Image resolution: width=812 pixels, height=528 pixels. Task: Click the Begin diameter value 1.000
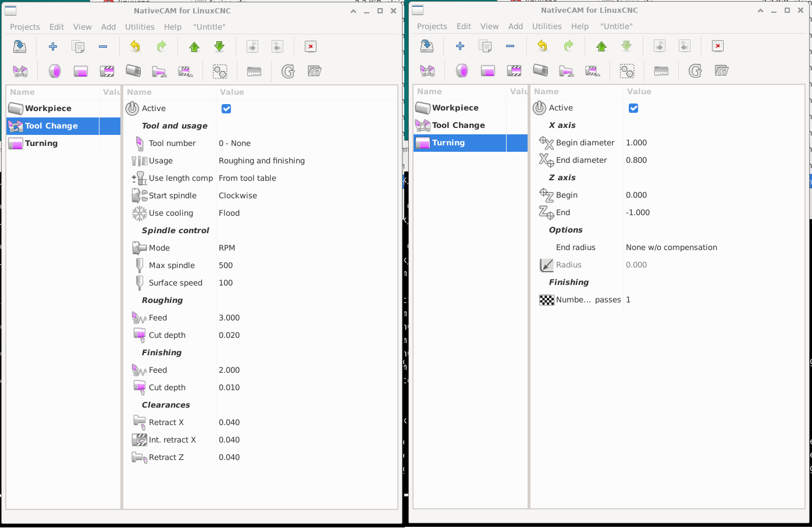(x=636, y=143)
